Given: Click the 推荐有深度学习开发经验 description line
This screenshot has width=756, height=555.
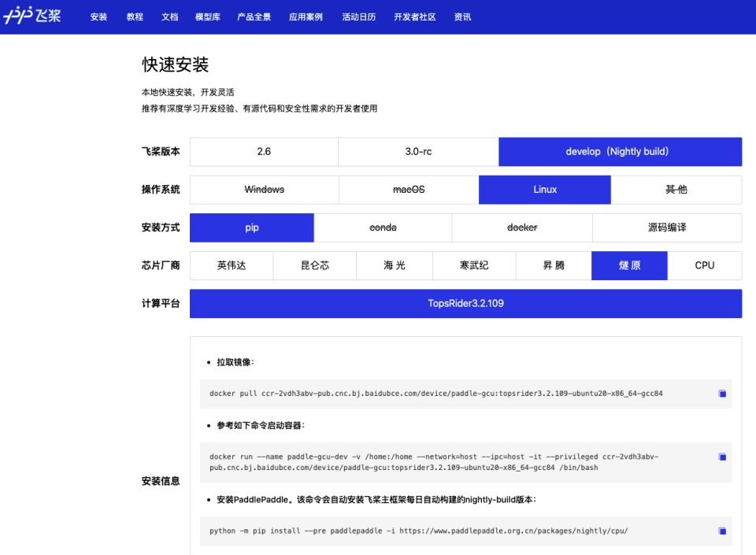Looking at the screenshot, I should [x=259, y=109].
